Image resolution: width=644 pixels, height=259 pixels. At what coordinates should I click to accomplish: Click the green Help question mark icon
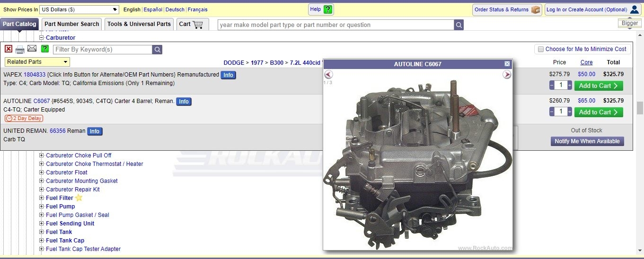[328, 9]
